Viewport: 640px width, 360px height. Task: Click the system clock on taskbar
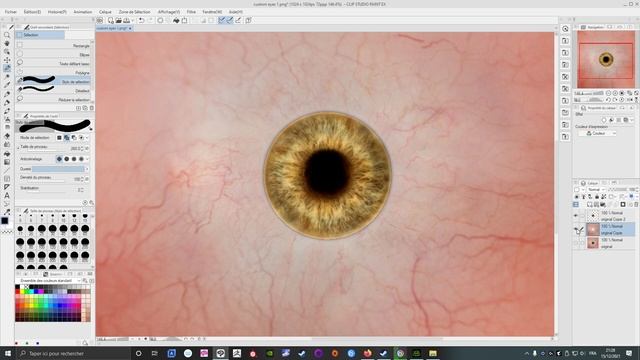point(611,353)
